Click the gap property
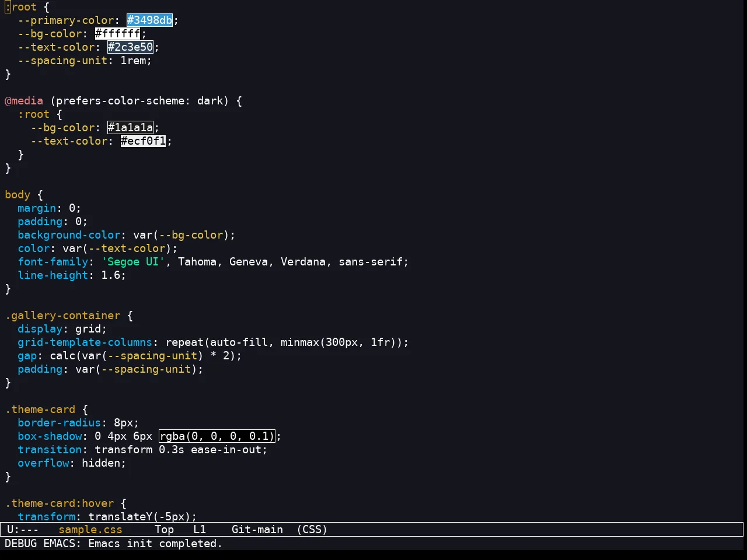This screenshot has height=560, width=747. pos(27,356)
